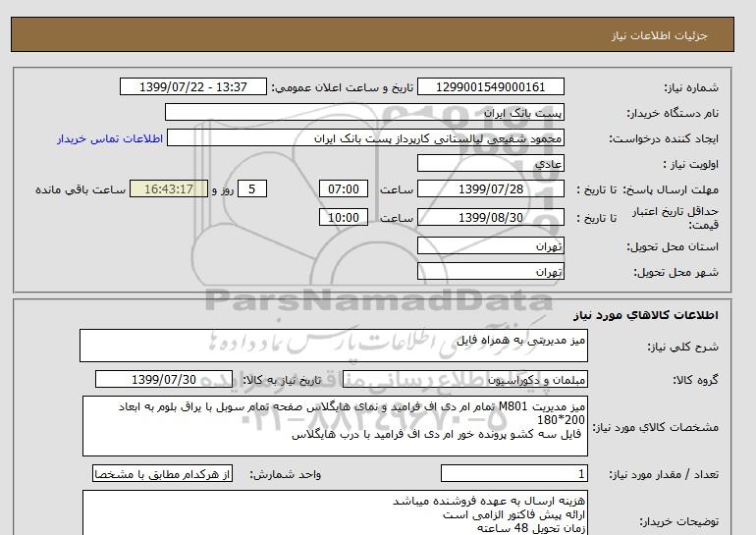Click the مهلت ارسال پاسخ label
The width and height of the screenshot is (756, 535).
(671, 189)
